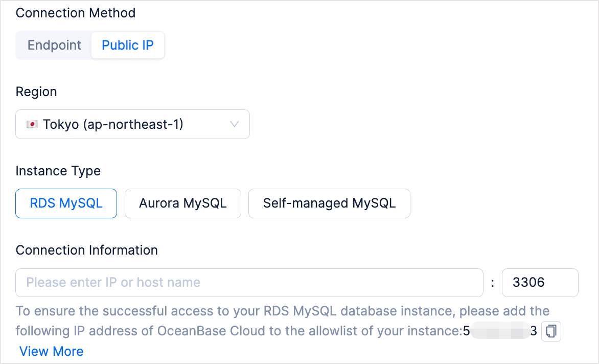The height and width of the screenshot is (364, 599).
Task: Click the colon between host and port
Action: (x=492, y=283)
